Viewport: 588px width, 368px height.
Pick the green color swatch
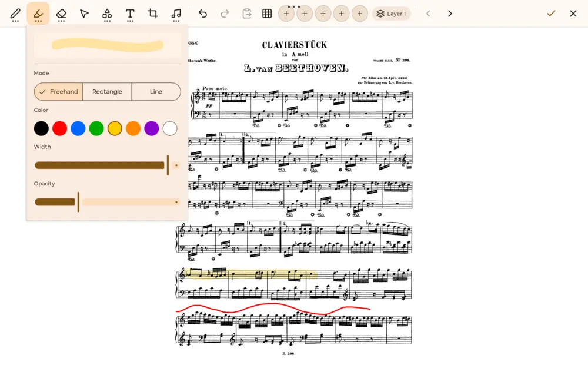[x=96, y=128]
